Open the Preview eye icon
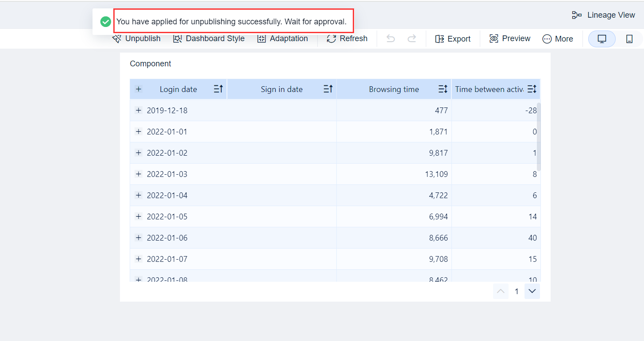 (494, 39)
